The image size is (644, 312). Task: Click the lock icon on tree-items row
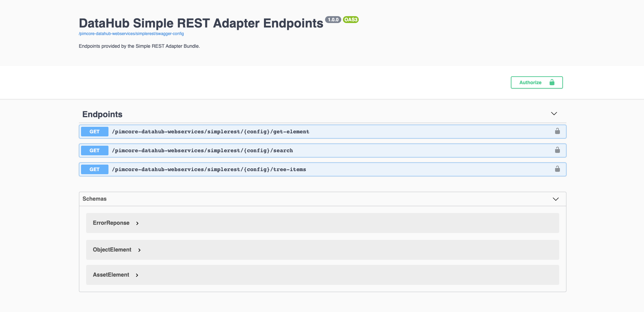pos(557,169)
